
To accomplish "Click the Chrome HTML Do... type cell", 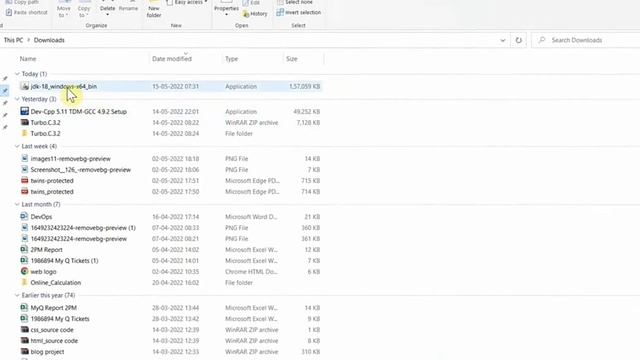I will pyautogui.click(x=251, y=271).
